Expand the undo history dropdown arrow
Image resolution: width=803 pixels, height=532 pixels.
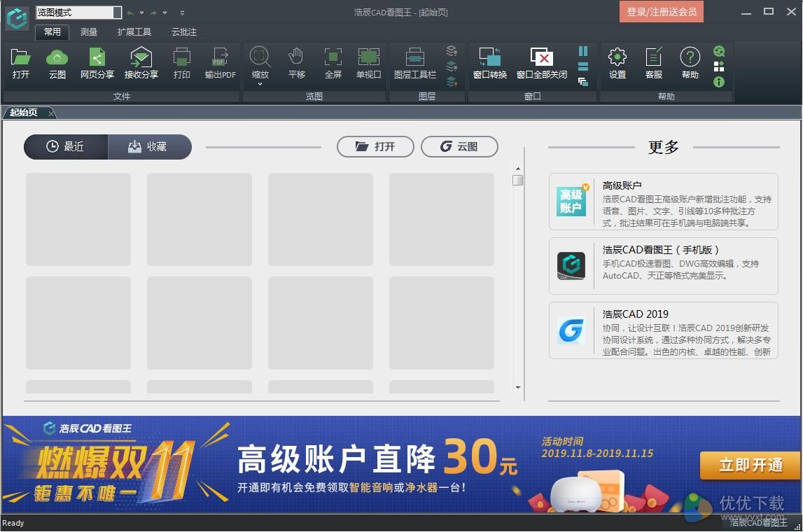coord(141,13)
